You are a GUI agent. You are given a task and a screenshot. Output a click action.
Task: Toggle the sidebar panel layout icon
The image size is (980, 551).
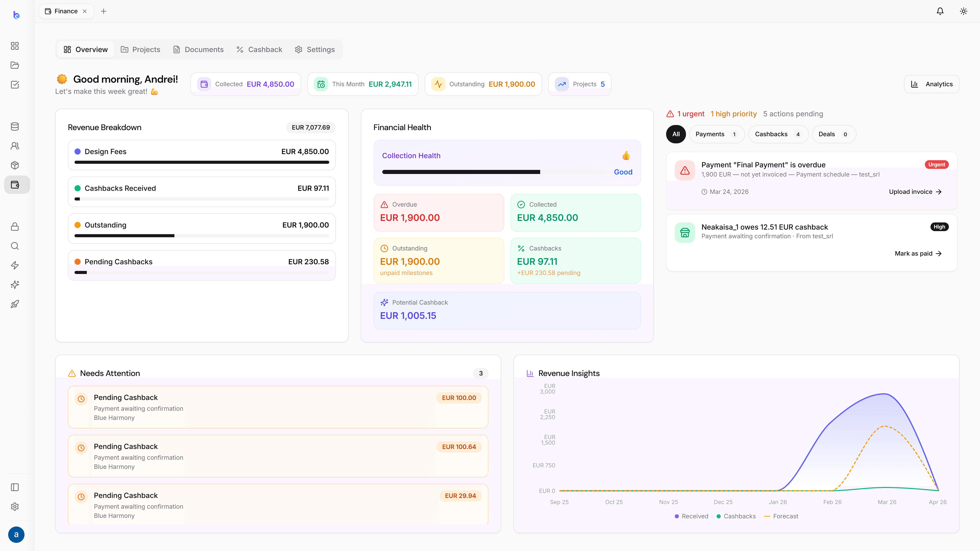click(15, 487)
